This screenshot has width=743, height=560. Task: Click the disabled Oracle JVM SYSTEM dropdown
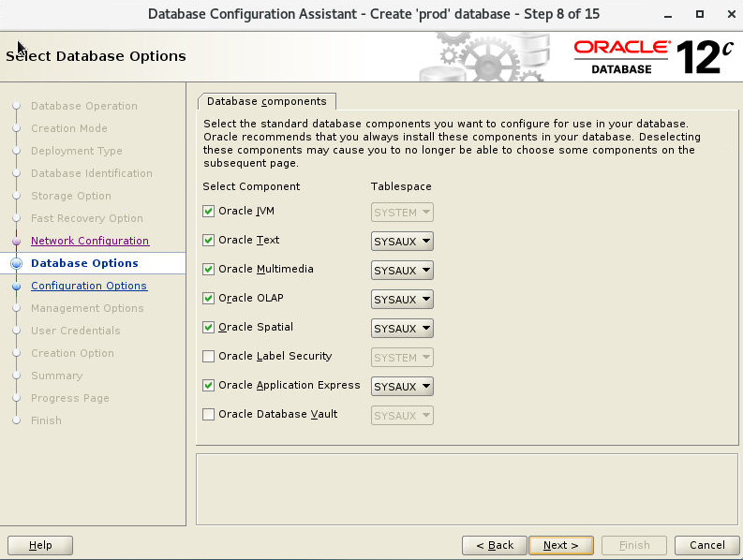coord(402,213)
